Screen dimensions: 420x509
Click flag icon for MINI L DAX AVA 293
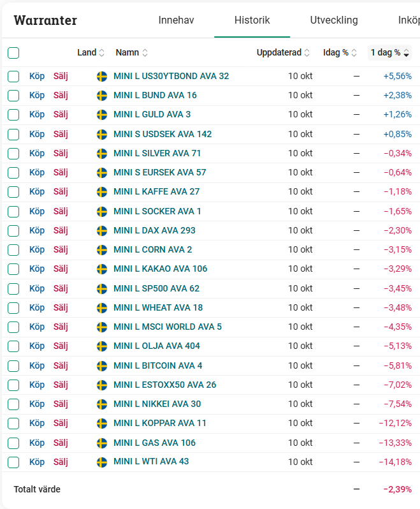tap(101, 230)
